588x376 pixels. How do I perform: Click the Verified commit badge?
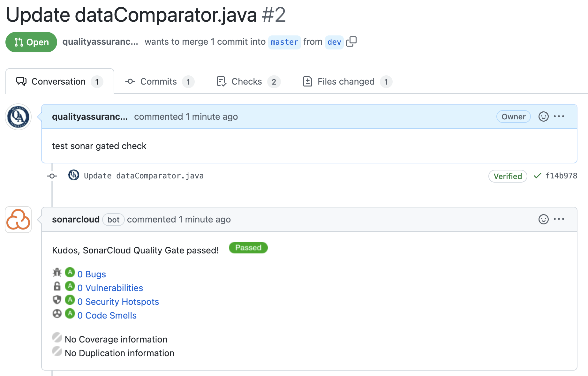[508, 176]
